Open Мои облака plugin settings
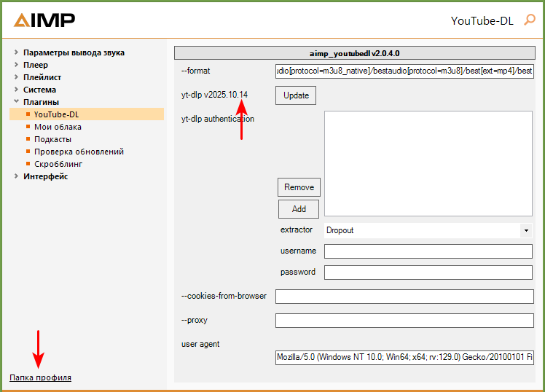The width and height of the screenshot is (545, 392). (58, 127)
